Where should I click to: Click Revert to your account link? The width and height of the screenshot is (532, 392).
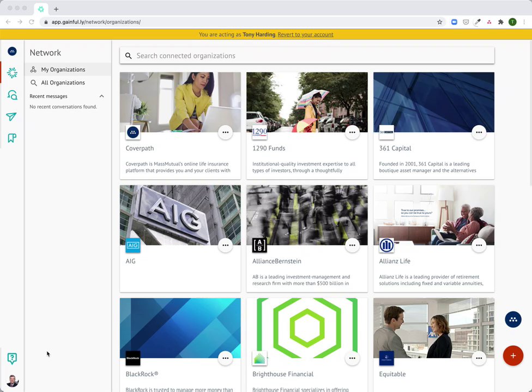click(305, 34)
